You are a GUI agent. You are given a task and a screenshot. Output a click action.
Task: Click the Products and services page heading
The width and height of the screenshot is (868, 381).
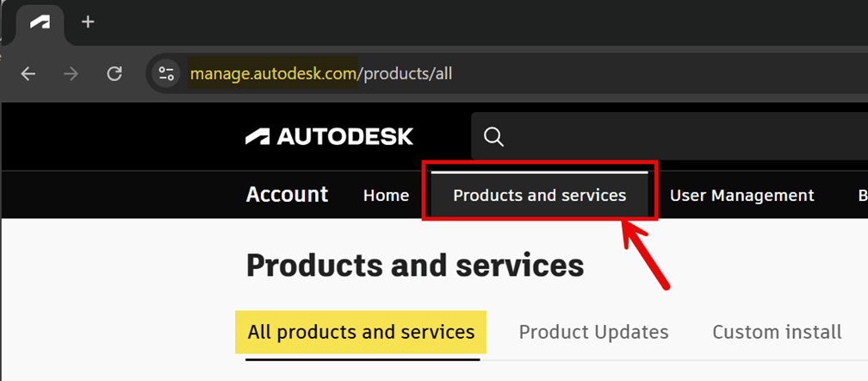415,265
